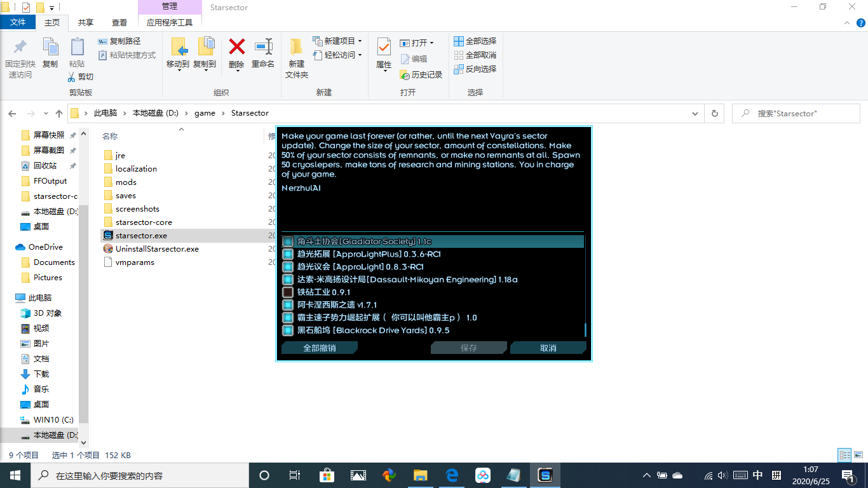The image size is (868, 488).
Task: Open Microsoft Edge from the taskbar
Action: [x=452, y=475]
